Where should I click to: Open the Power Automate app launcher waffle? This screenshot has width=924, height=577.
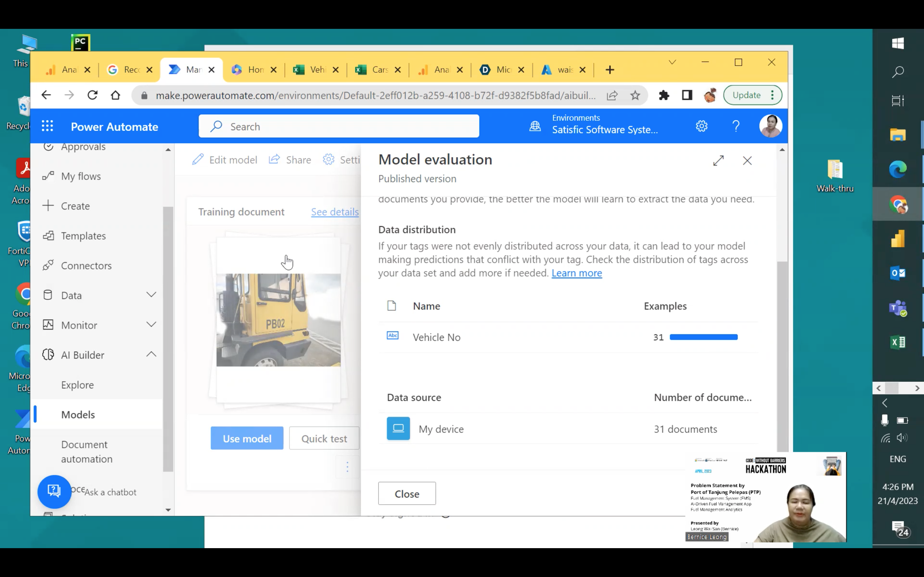pyautogui.click(x=47, y=126)
